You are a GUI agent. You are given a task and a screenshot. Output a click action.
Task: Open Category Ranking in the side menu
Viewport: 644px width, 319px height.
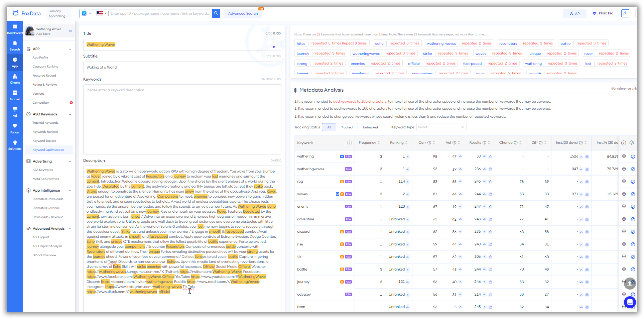click(45, 67)
